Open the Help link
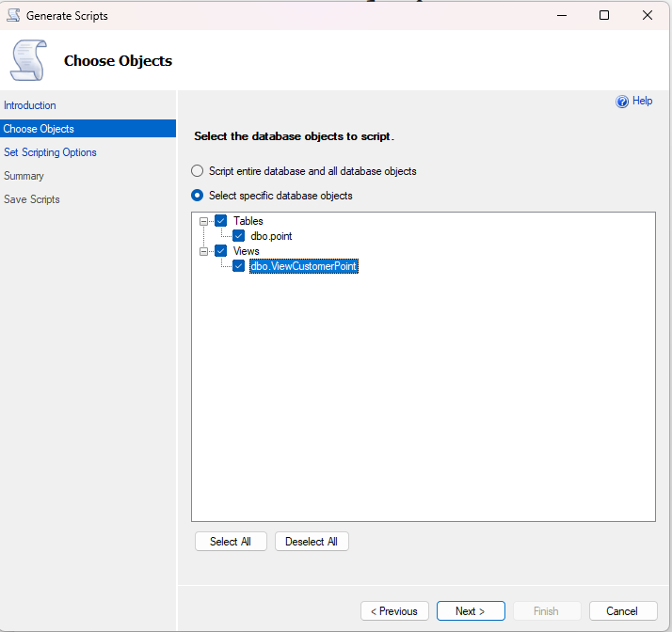 point(643,101)
